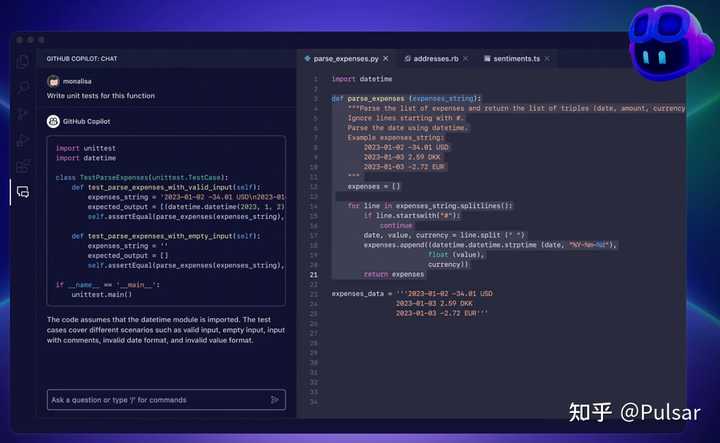Switch to the parse_expenses.py tab
Screen dimensions: 720x443
coord(347,59)
